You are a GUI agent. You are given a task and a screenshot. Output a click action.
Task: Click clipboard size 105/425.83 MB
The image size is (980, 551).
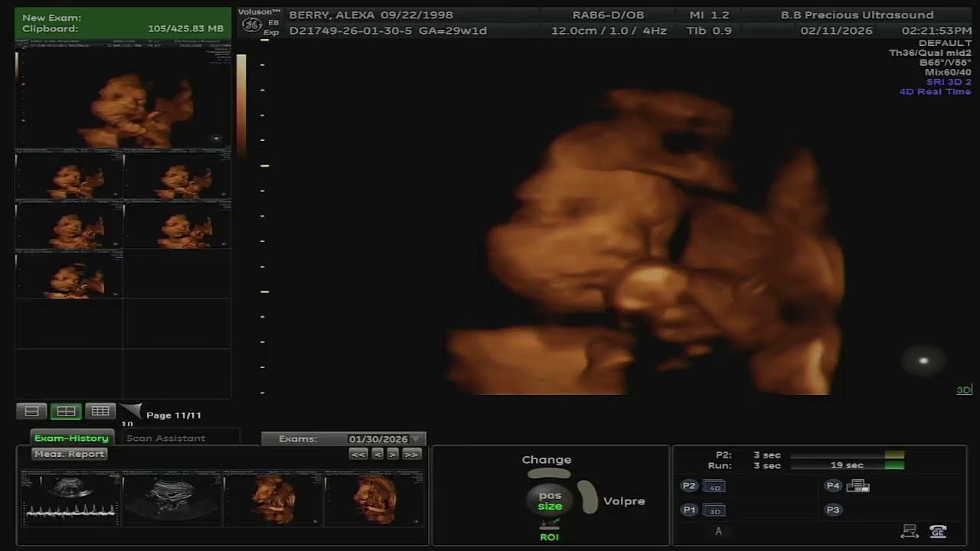(186, 29)
